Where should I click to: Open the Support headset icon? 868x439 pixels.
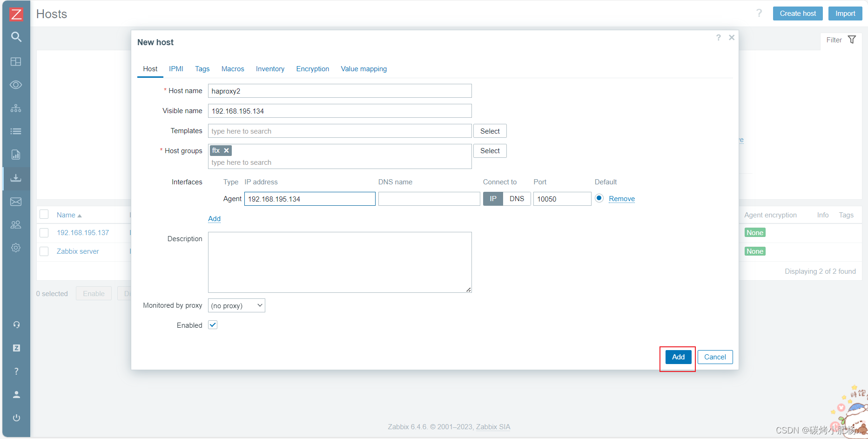click(x=16, y=325)
